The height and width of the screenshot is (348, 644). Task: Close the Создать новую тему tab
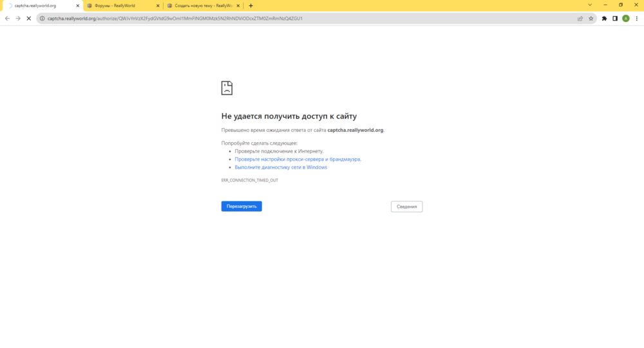tap(238, 6)
